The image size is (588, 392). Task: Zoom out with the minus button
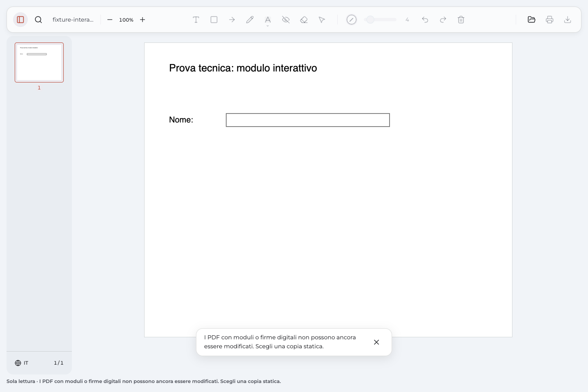[110, 20]
